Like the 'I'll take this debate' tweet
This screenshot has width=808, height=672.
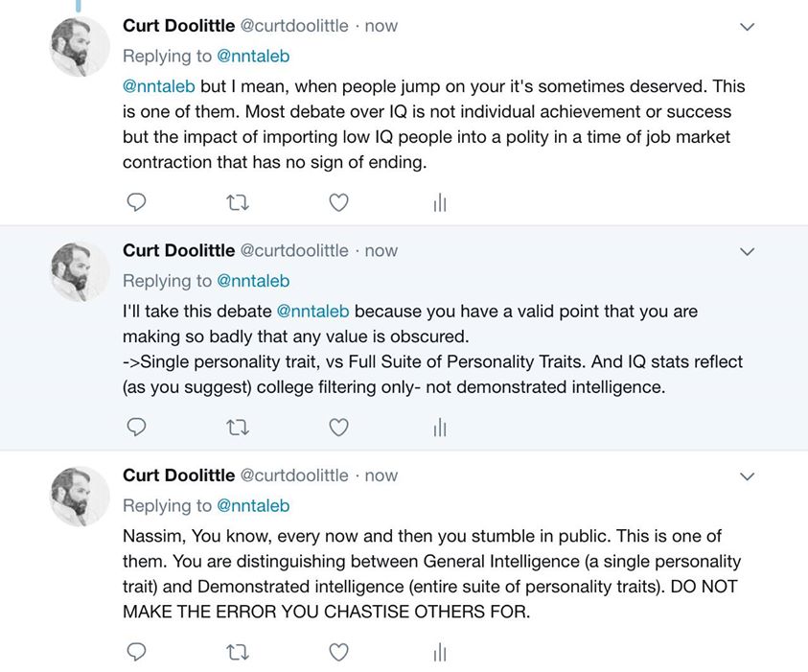tap(338, 428)
